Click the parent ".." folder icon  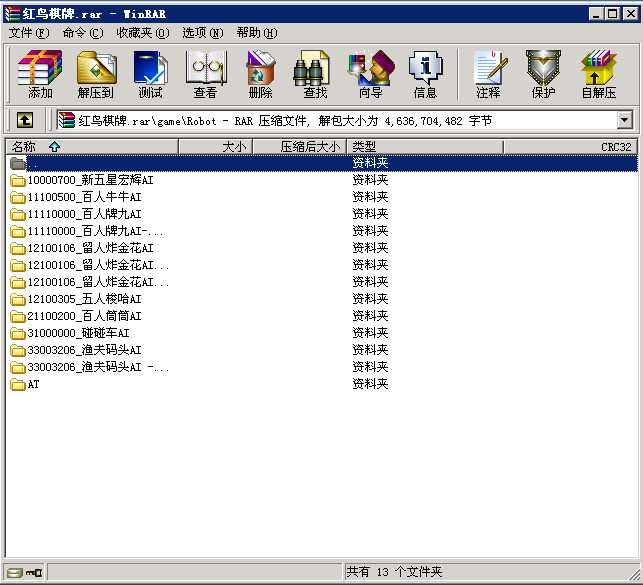click(18, 164)
